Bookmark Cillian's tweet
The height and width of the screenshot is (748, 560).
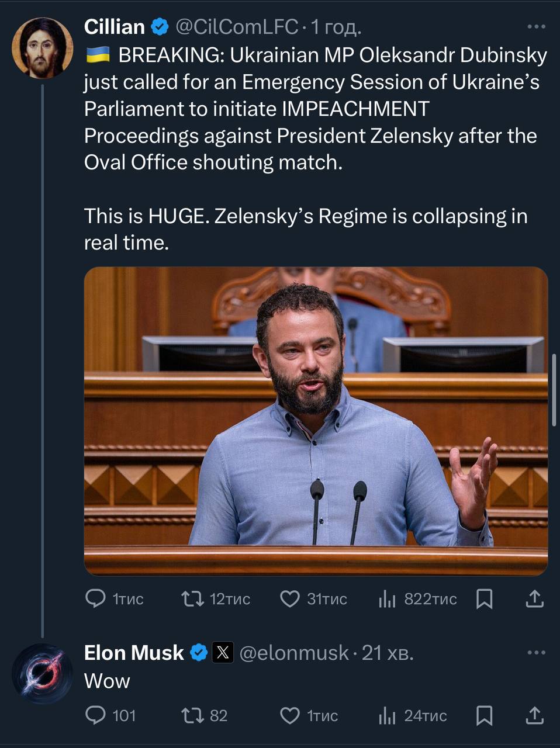tap(485, 598)
